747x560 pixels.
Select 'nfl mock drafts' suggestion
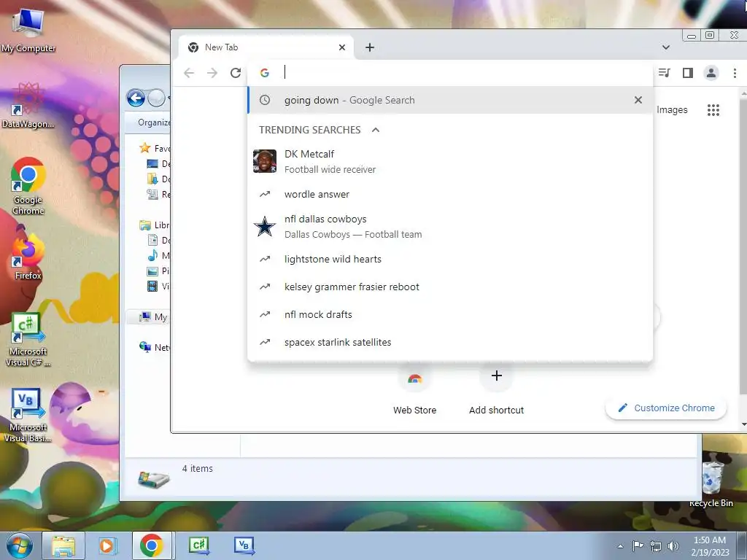449,314
